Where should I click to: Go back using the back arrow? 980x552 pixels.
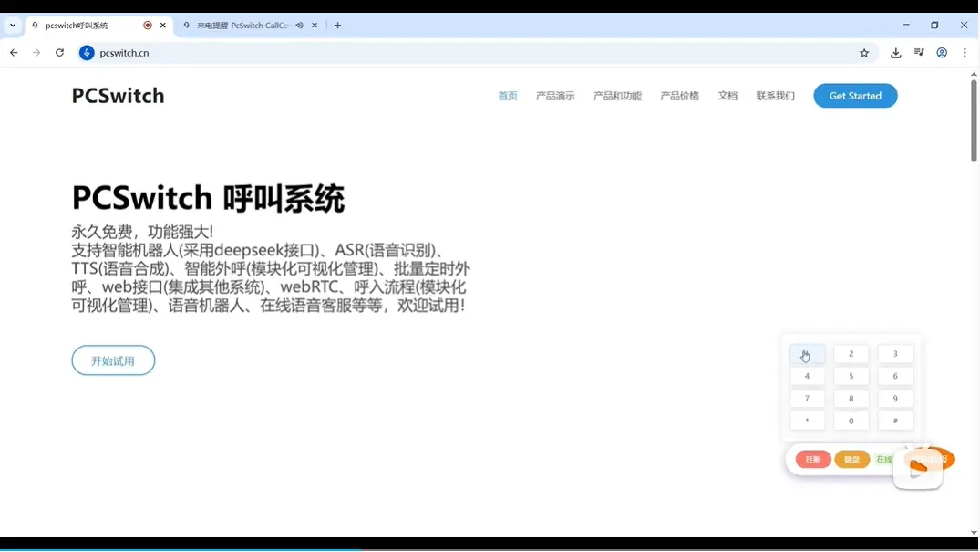pyautogui.click(x=14, y=53)
